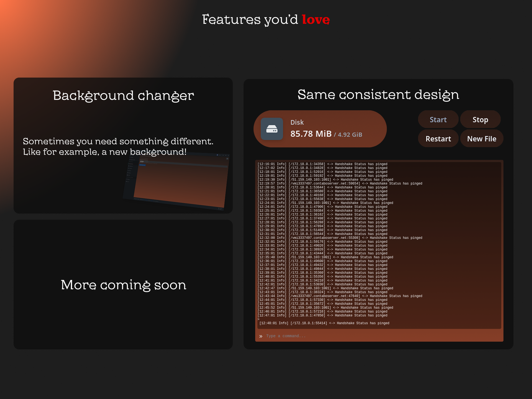Select the 12:16:01 console log line
The width and height of the screenshot is (532, 399).
click(323, 164)
